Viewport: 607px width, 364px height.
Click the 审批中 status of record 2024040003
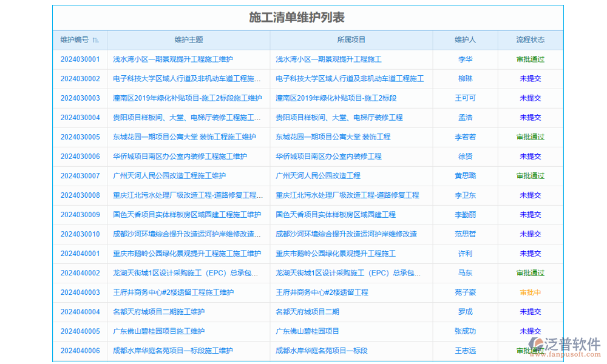(530, 292)
